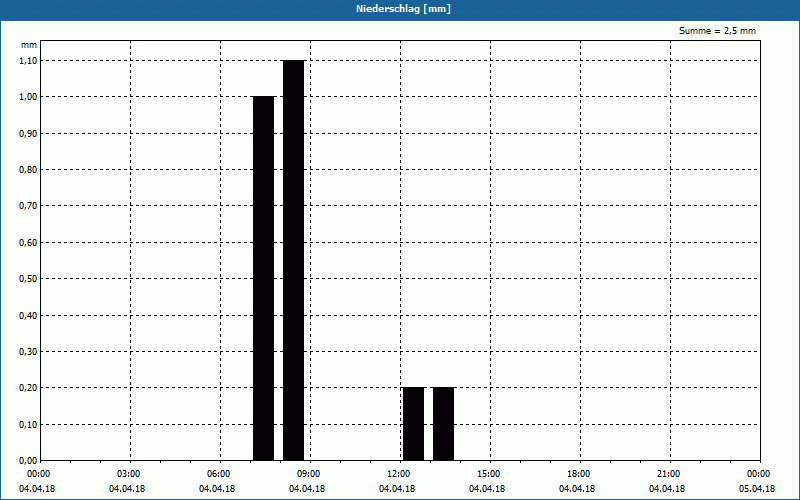
Task: Click the 05.04.18 date label
Action: (x=757, y=489)
